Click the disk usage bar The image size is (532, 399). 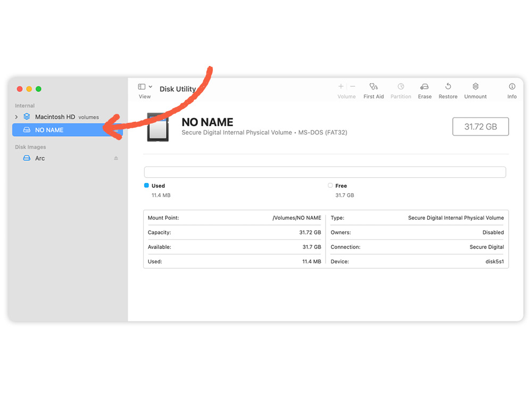[x=325, y=172]
